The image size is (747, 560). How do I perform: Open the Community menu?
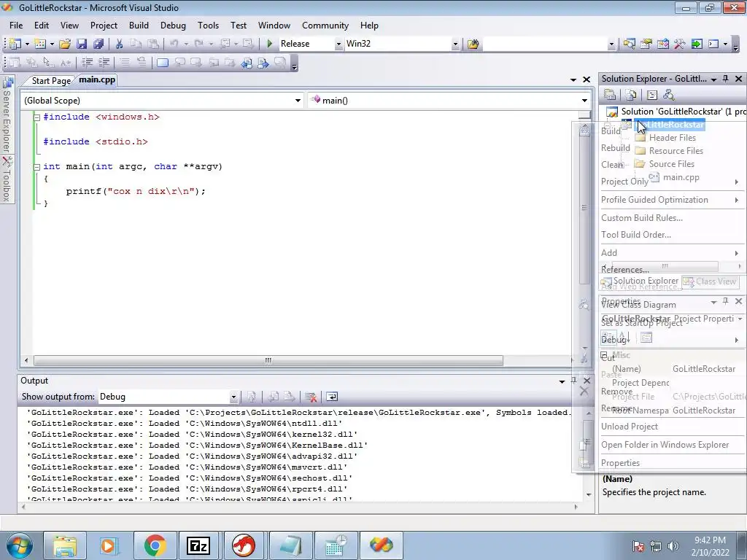point(325,26)
